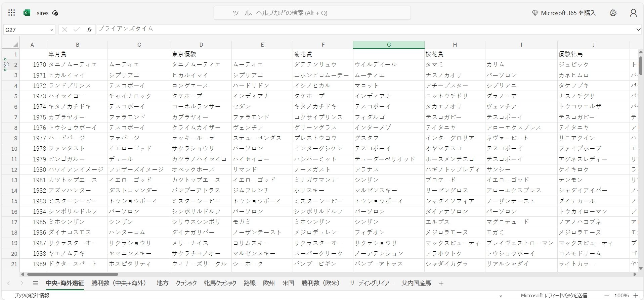Screen dimensions: 644x300
Task: Open the settings gear icon
Action: click(613, 13)
